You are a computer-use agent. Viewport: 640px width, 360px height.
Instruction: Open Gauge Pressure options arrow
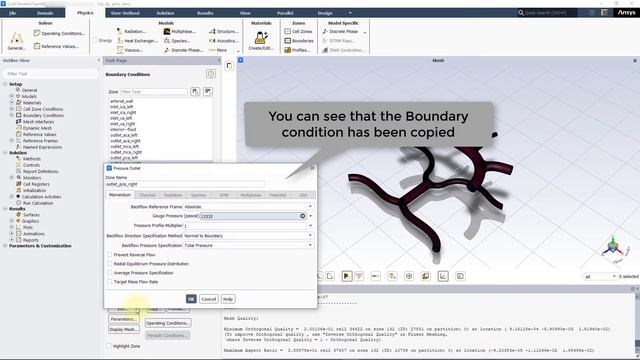tap(311, 216)
